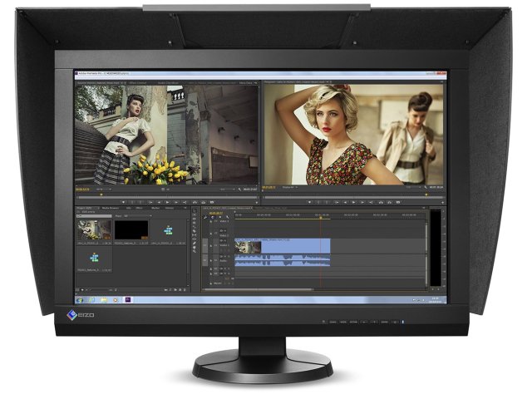
Task: Adjust Project panel thumbnail zoom slider
Action: [x=100, y=290]
